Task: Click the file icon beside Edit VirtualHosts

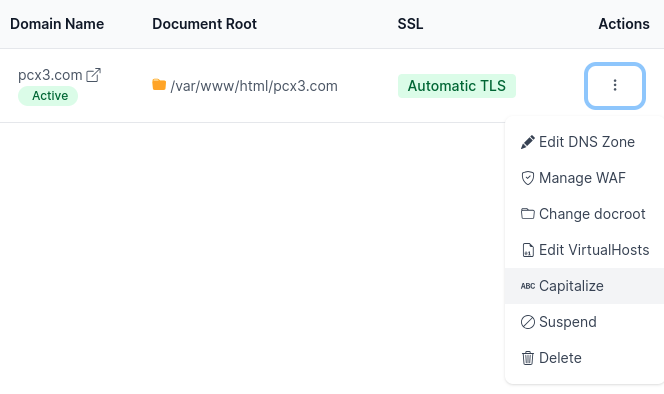Action: (528, 250)
